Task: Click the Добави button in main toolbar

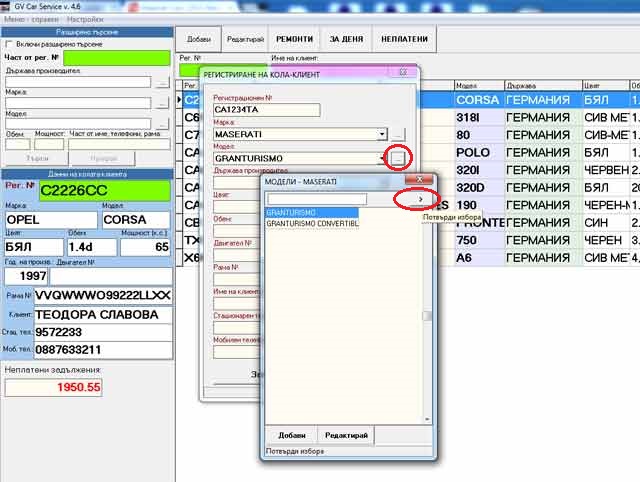Action: pos(199,39)
